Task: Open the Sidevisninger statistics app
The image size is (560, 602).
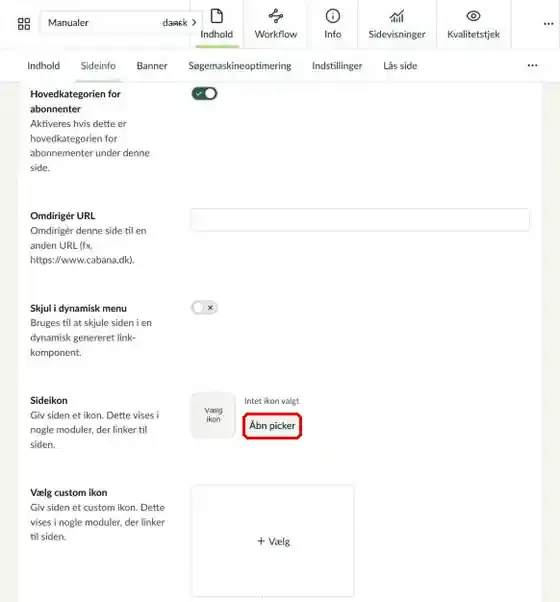Action: click(x=397, y=24)
